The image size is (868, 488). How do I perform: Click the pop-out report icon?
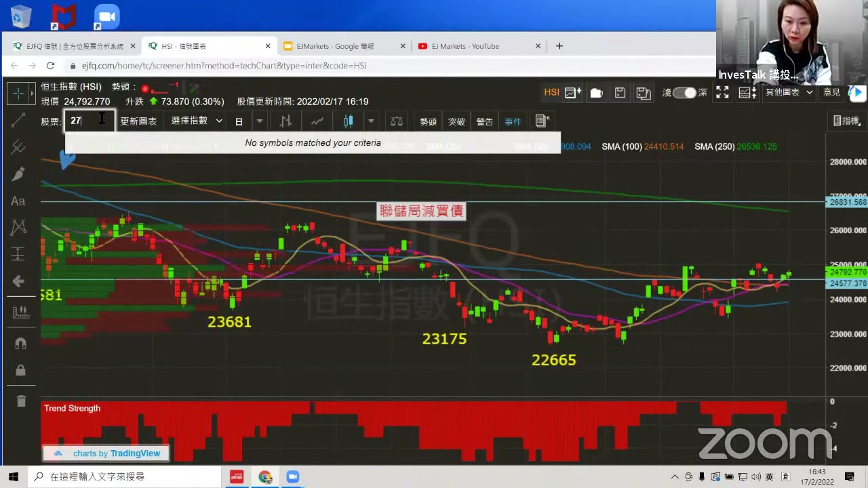tap(542, 121)
